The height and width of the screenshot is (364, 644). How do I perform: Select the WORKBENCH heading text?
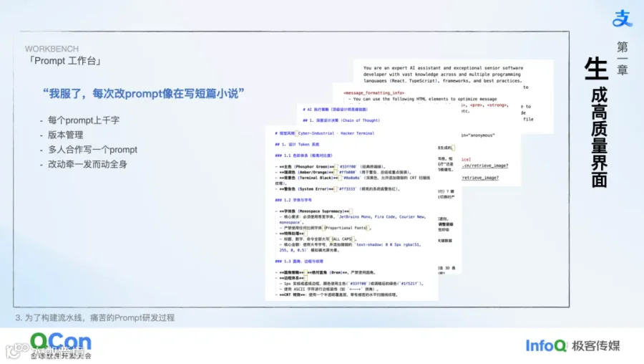52,49
